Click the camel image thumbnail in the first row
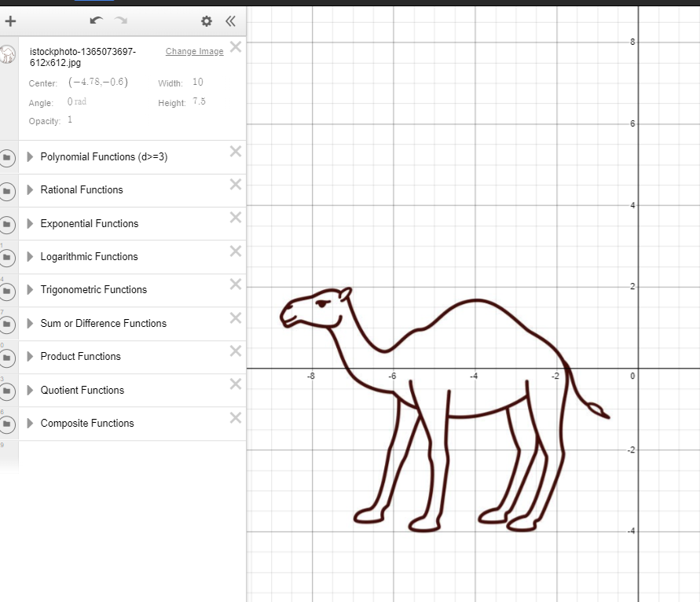The image size is (700, 602). pyautogui.click(x=9, y=53)
